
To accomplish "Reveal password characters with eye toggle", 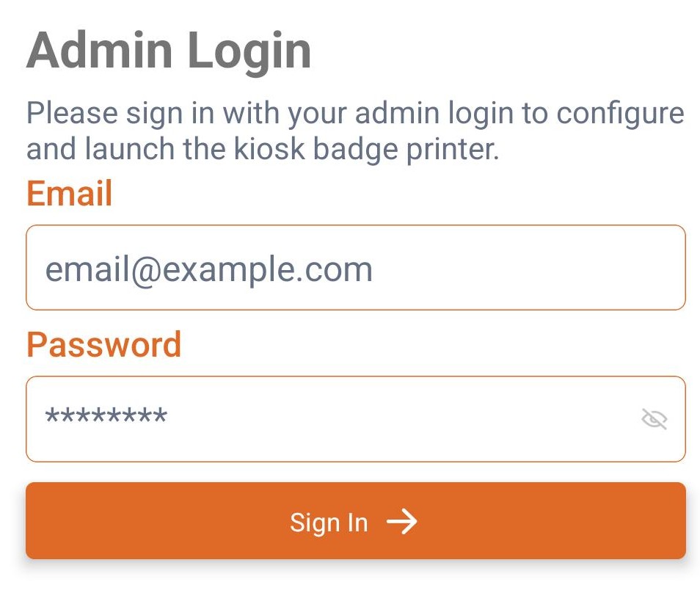I will 654,419.
